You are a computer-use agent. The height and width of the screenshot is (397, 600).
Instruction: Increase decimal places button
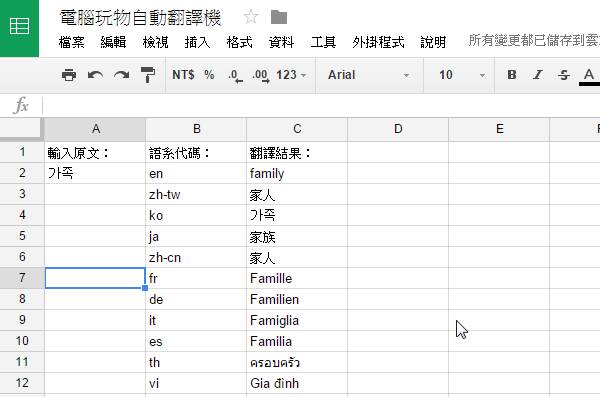click(x=261, y=75)
